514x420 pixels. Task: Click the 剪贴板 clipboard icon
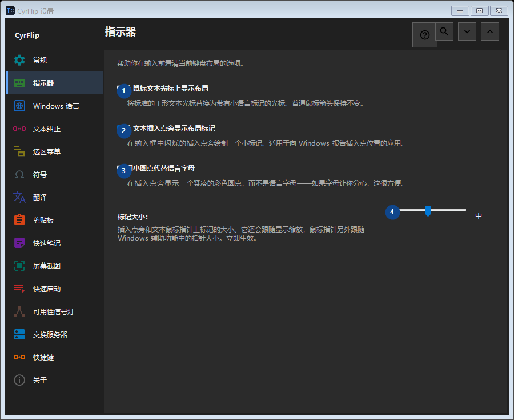(x=19, y=220)
